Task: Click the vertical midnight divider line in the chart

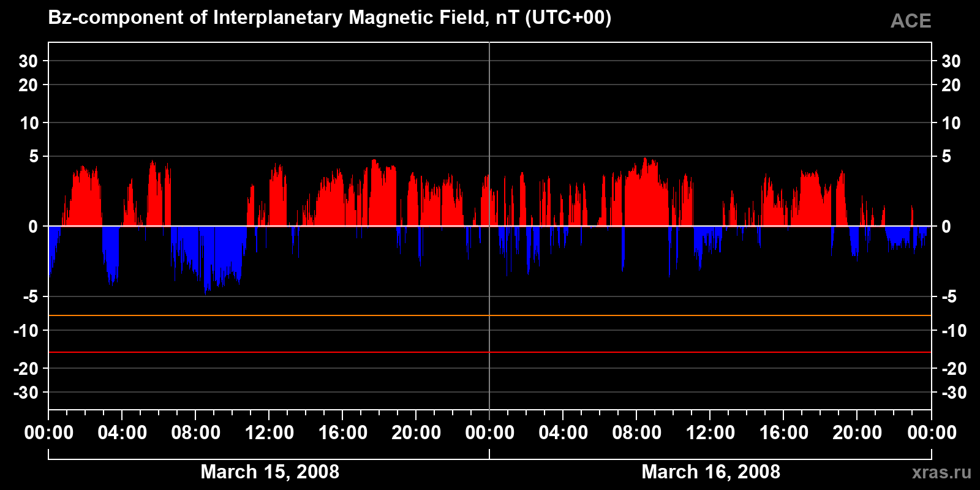Action: [x=489, y=226]
